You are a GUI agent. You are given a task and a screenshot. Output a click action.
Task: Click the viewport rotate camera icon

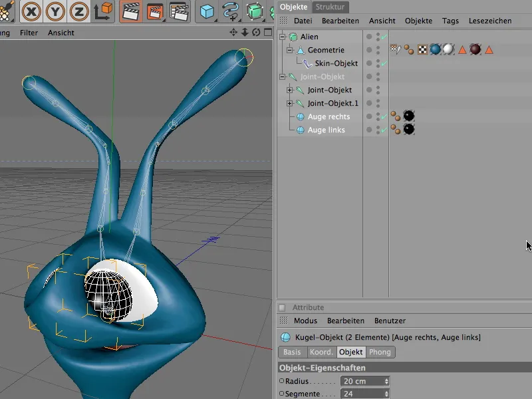(x=256, y=32)
